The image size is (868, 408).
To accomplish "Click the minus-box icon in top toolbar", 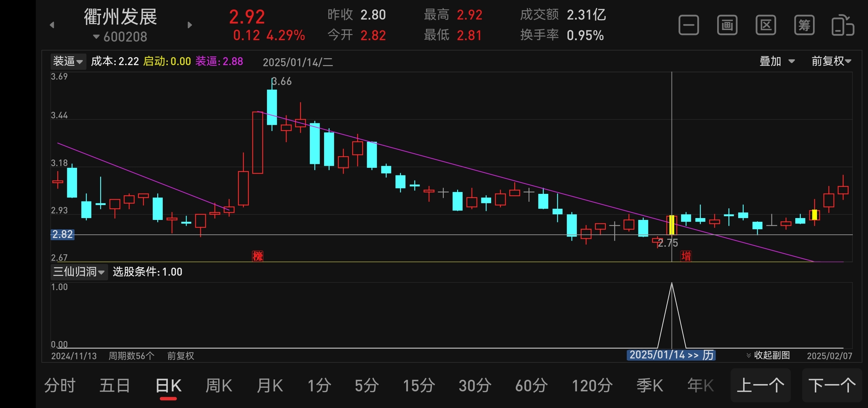I will click(688, 25).
